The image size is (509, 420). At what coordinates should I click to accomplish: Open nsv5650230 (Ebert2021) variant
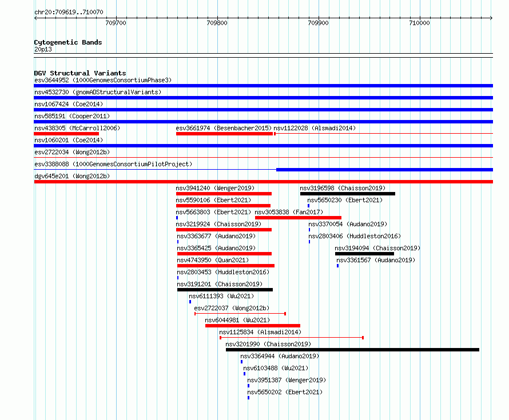point(345,200)
